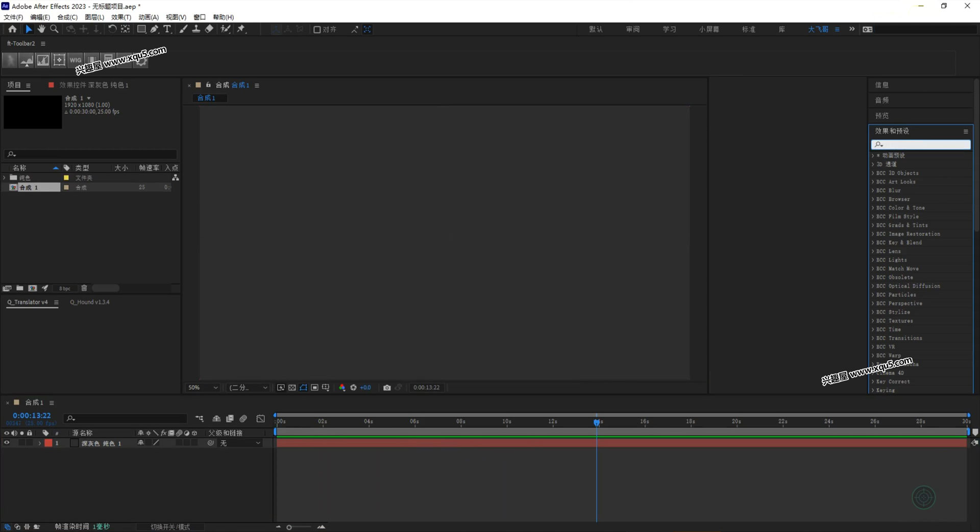Expand the 深灰色 纯色 1 layer properties
The image size is (980, 532).
click(x=39, y=443)
